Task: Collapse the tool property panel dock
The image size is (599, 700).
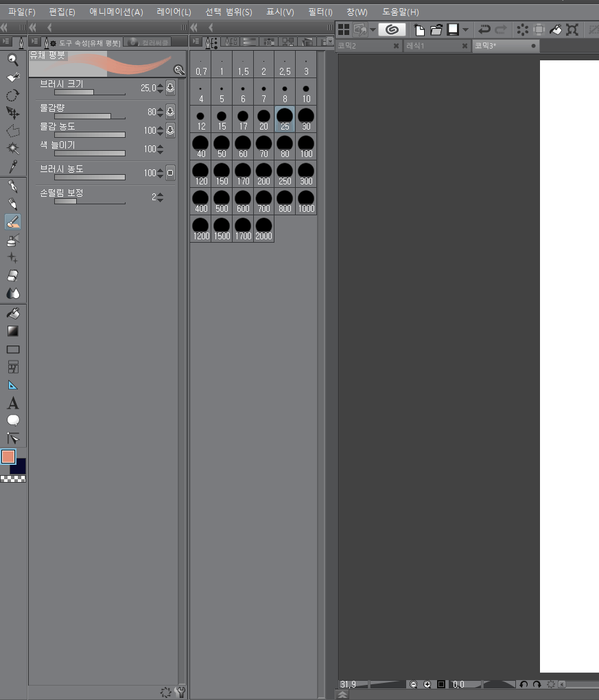Action: click(33, 27)
